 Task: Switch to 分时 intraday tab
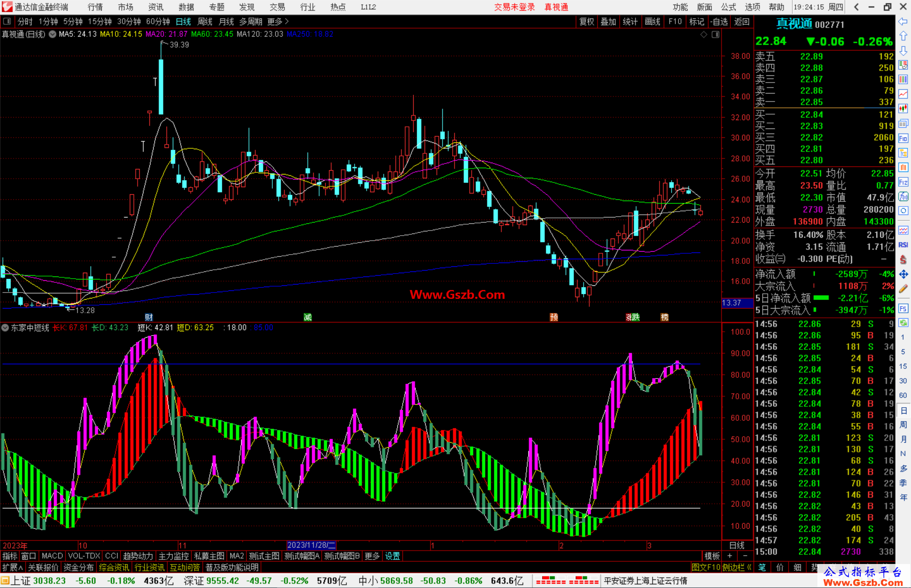[25, 21]
